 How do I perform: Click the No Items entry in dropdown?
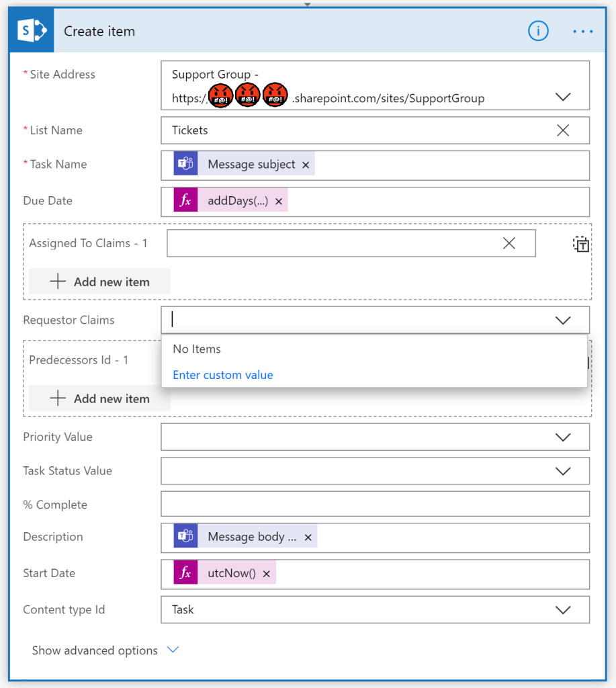pyautogui.click(x=197, y=349)
